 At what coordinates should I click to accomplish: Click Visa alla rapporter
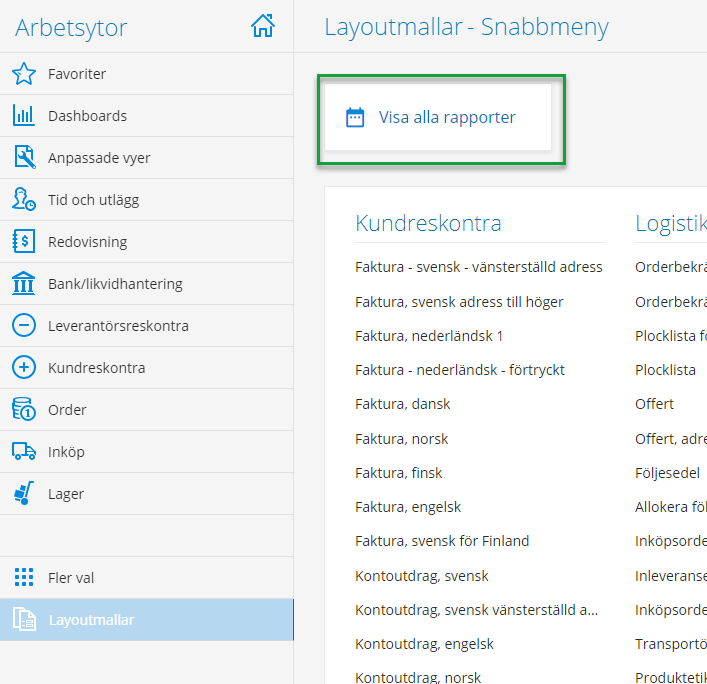(438, 117)
